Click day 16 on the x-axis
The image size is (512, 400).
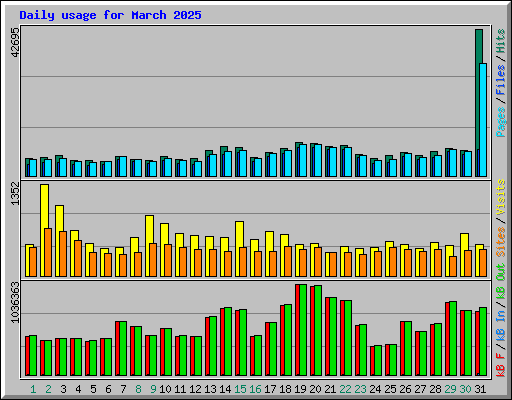[x=255, y=389]
